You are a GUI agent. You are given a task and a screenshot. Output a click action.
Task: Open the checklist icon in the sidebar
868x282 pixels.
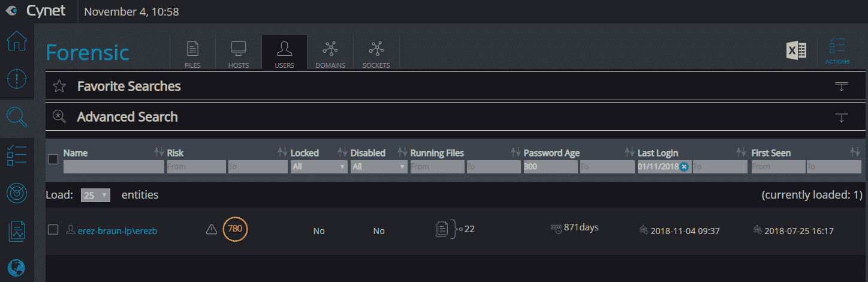click(x=17, y=154)
